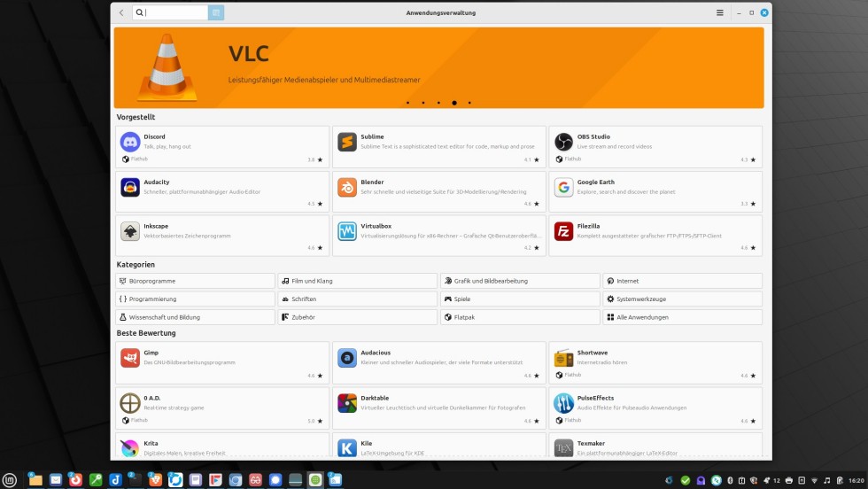This screenshot has width=868, height=489.
Task: Open OBS Studio from featured apps
Action: click(655, 147)
